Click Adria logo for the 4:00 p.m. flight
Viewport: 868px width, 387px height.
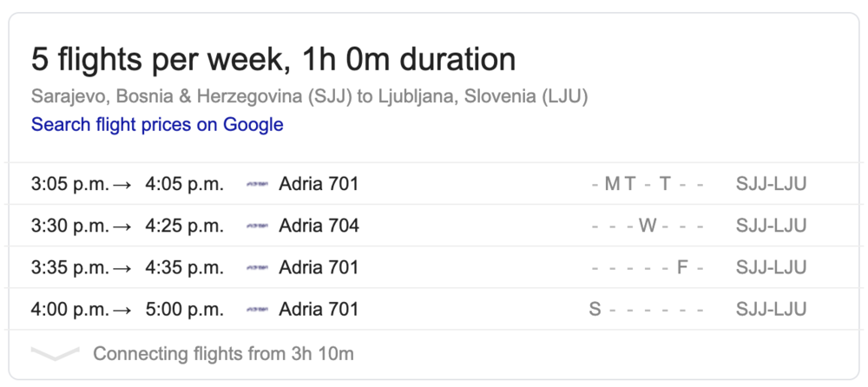click(x=257, y=309)
